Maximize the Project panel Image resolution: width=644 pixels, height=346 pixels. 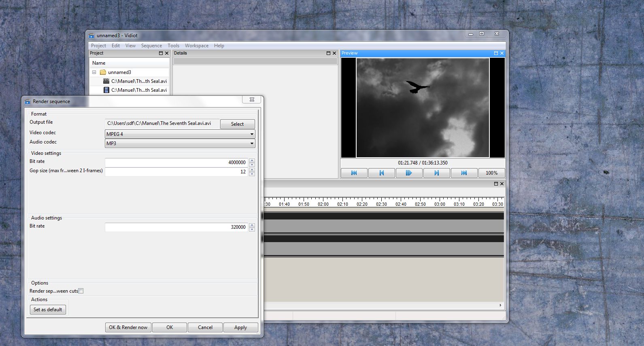(x=161, y=53)
